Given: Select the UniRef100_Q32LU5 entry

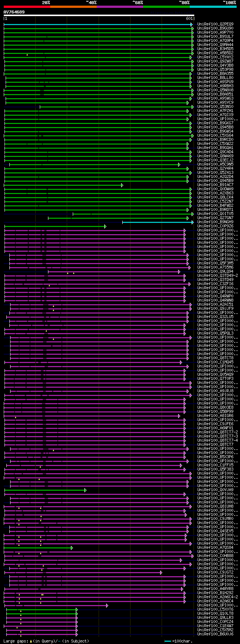Looking at the screenshot, I should click(x=215, y=317).
